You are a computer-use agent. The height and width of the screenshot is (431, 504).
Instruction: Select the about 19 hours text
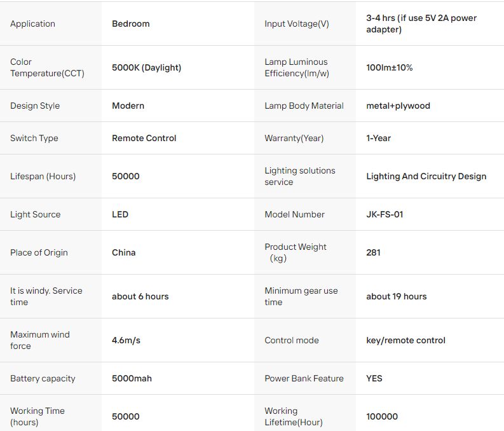click(x=397, y=296)
